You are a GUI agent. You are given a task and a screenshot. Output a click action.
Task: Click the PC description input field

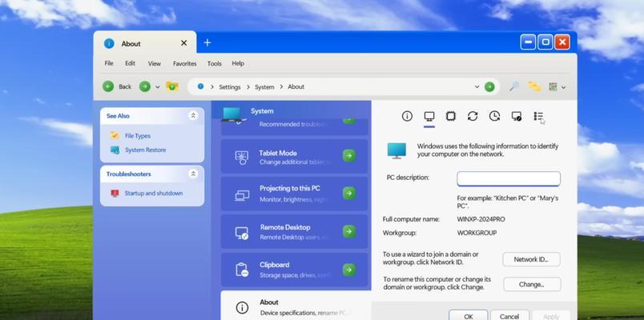pyautogui.click(x=509, y=178)
